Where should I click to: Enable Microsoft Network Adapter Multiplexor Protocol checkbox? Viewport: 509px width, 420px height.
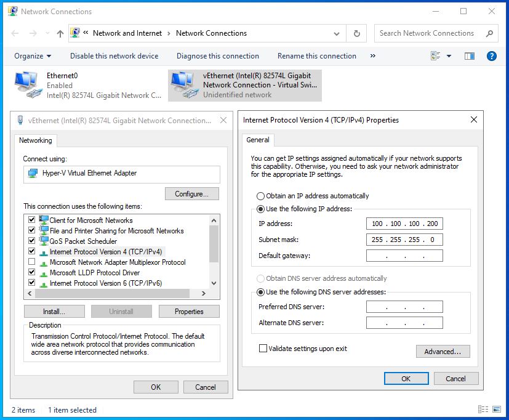pos(31,262)
